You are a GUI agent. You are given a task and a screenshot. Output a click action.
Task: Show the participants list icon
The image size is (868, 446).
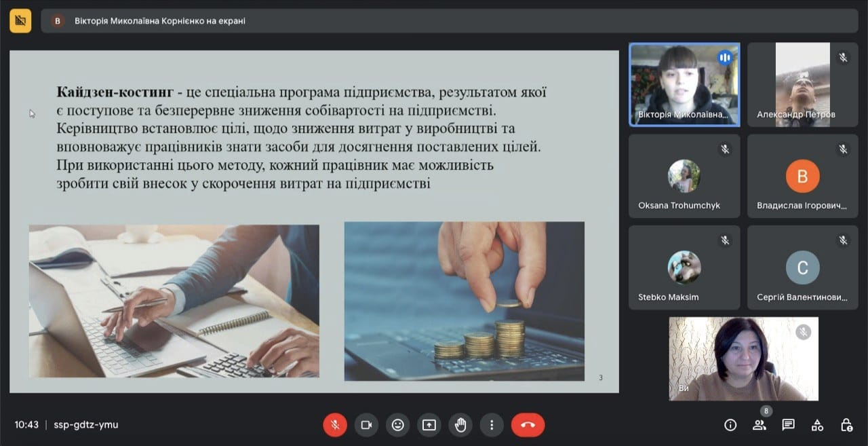[759, 425]
